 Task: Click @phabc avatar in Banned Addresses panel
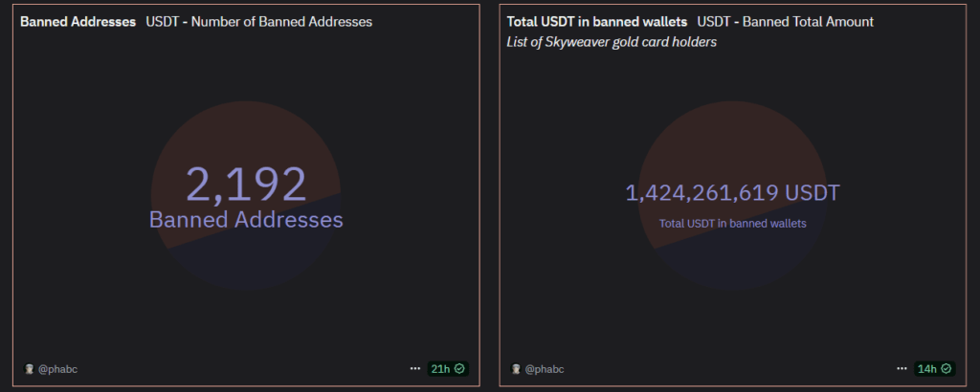click(29, 369)
